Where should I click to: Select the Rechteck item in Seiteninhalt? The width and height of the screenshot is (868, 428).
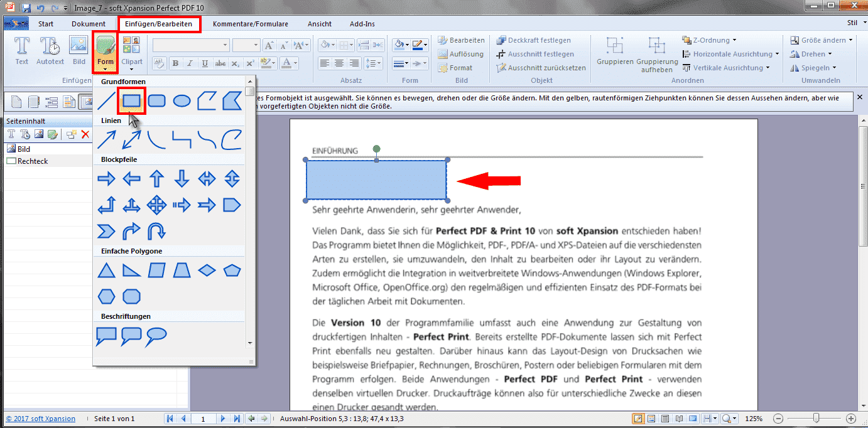point(33,161)
